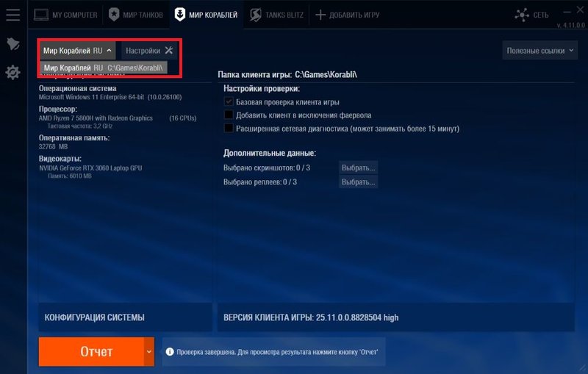Click the notifications icon in left sidebar
Screen dimensions: 588x374
[x=12, y=44]
